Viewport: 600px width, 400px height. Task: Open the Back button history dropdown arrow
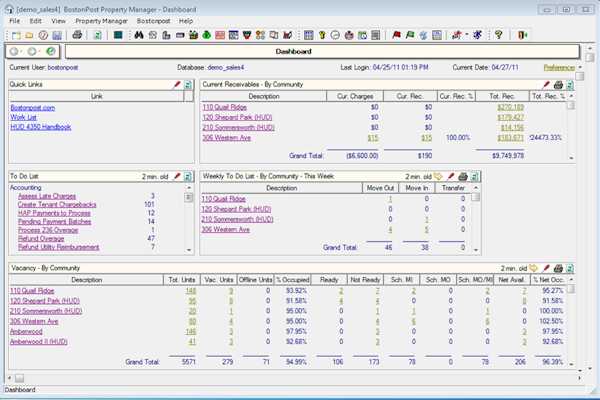tap(21, 51)
